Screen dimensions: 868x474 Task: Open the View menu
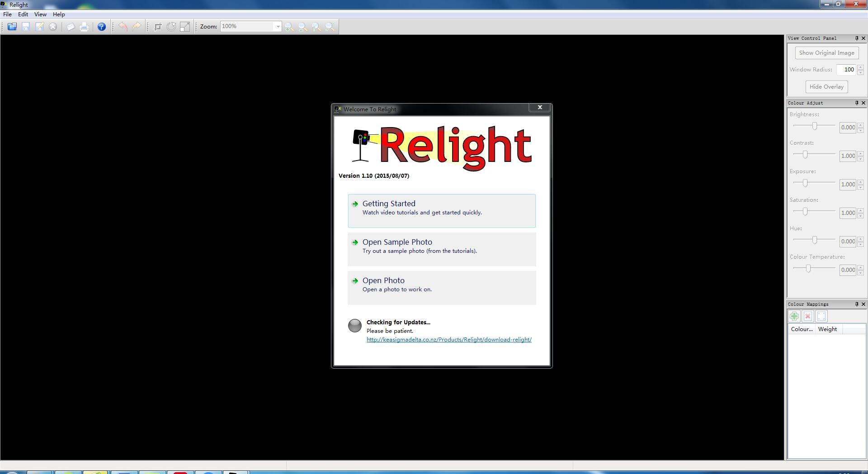pos(40,14)
